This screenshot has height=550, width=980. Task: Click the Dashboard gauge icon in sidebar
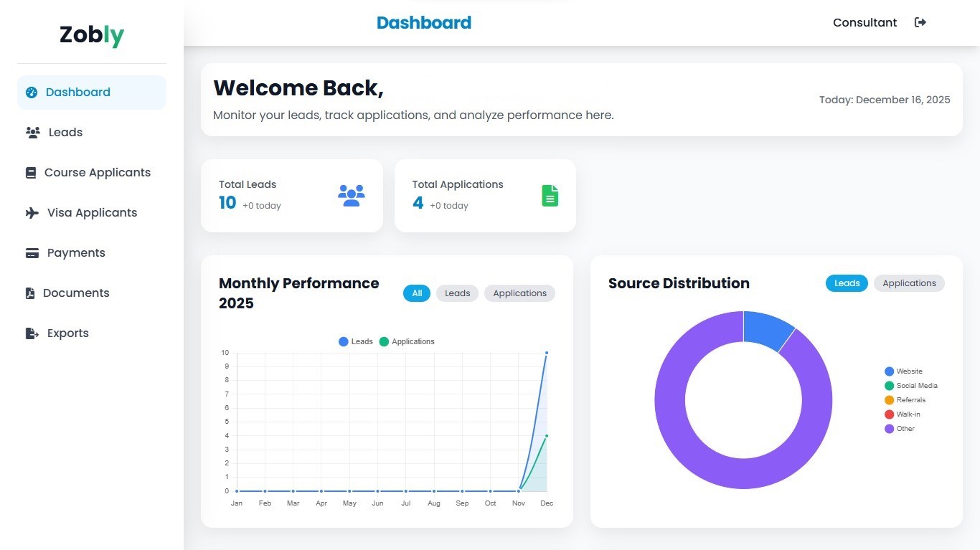32,93
